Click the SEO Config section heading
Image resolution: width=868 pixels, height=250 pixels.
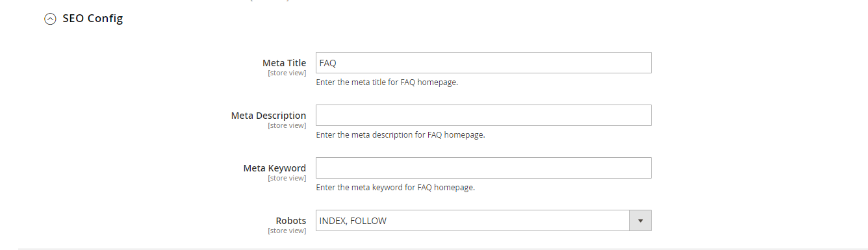92,19
